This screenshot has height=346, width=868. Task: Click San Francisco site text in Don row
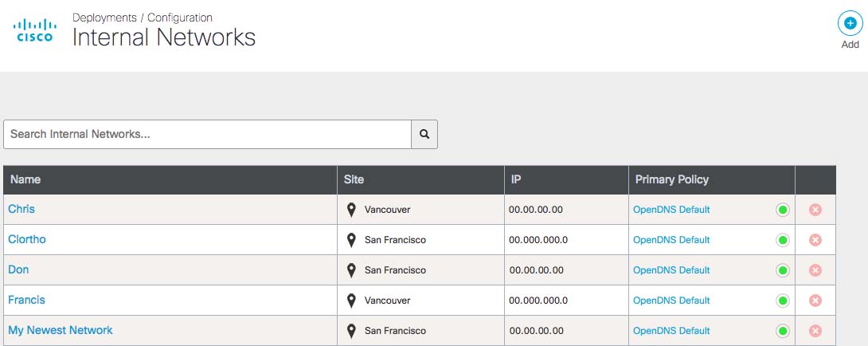point(395,270)
